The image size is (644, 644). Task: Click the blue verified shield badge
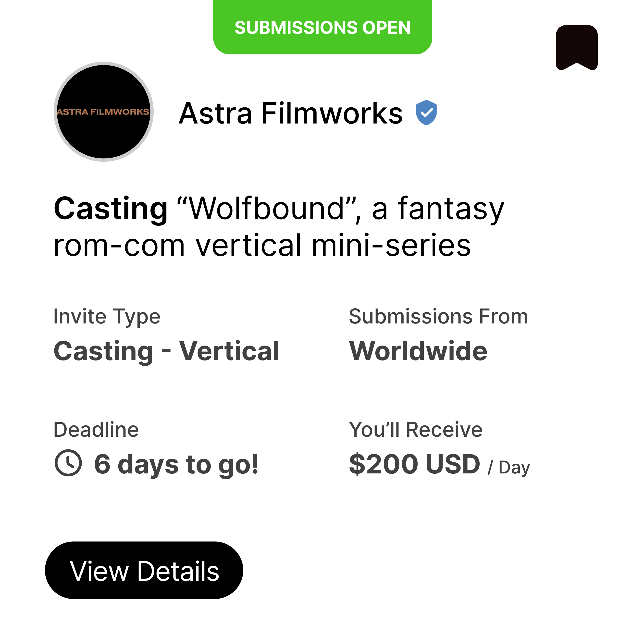(426, 113)
